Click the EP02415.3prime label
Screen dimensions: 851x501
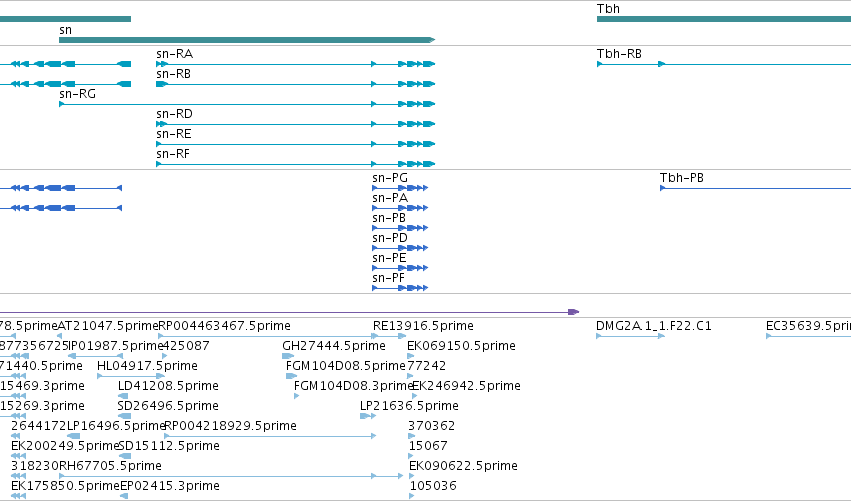[170, 486]
